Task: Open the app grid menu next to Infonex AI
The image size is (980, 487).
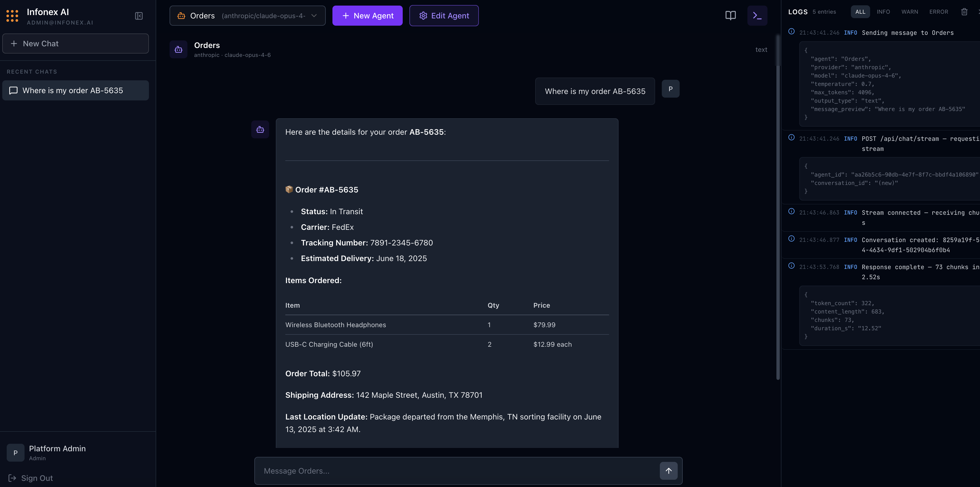Action: tap(12, 16)
